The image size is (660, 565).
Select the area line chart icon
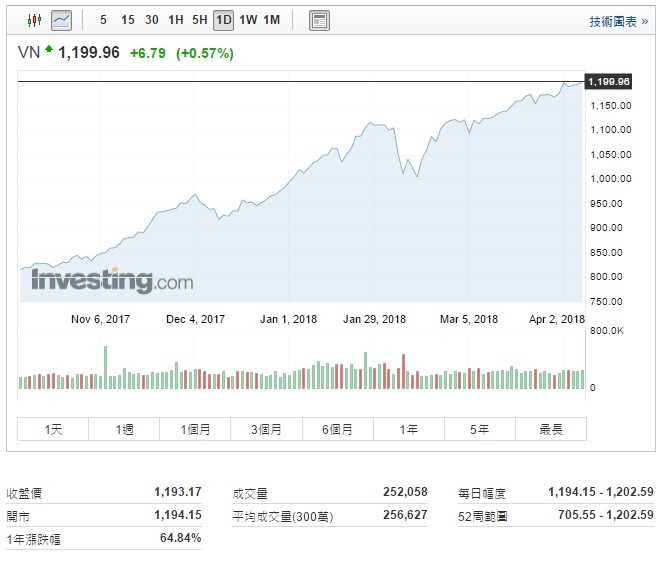click(x=62, y=20)
